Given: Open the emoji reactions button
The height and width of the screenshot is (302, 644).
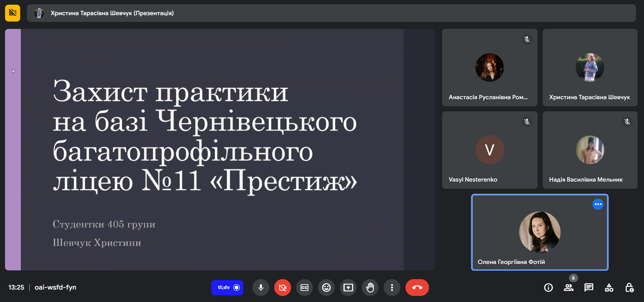Looking at the screenshot, I should [326, 288].
